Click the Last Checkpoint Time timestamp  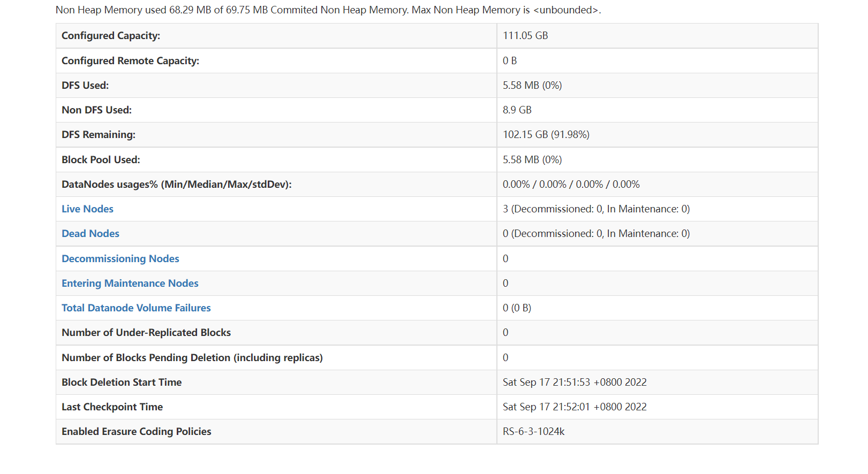(575, 407)
